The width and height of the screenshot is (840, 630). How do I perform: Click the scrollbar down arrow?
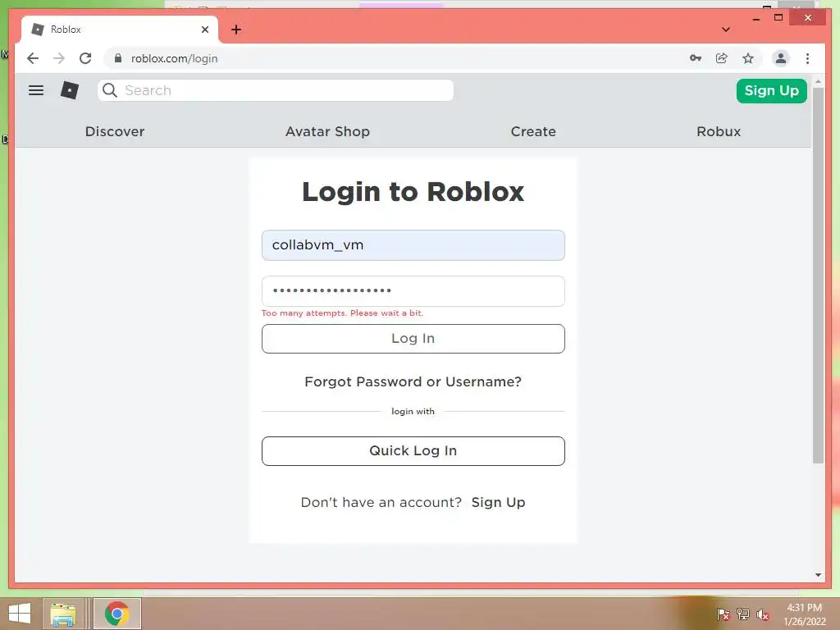click(x=818, y=575)
